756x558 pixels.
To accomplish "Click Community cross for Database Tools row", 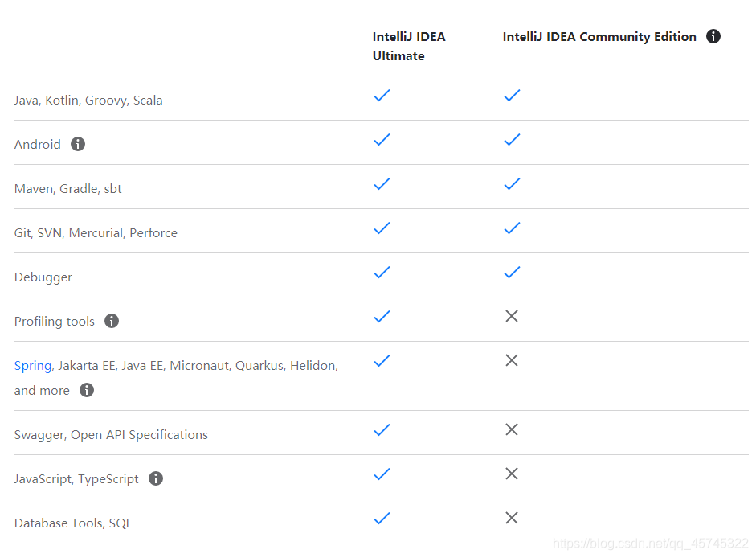I will pos(512,519).
